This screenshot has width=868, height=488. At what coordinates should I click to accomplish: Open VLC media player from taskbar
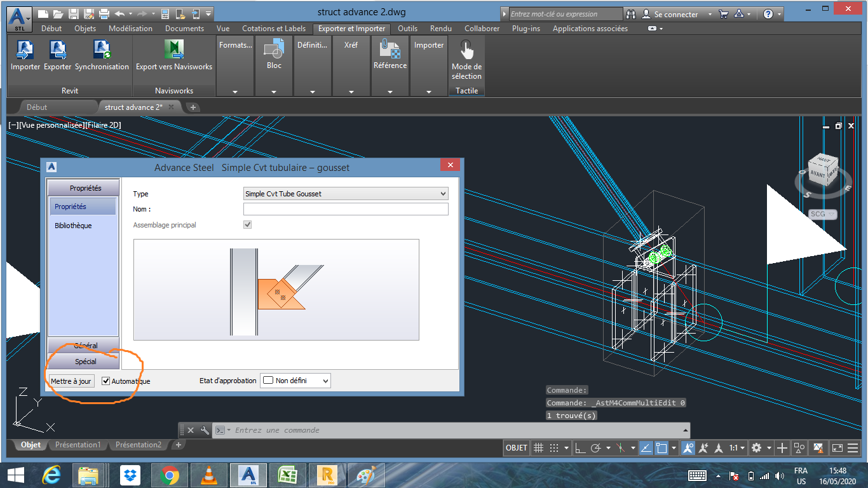tap(208, 475)
